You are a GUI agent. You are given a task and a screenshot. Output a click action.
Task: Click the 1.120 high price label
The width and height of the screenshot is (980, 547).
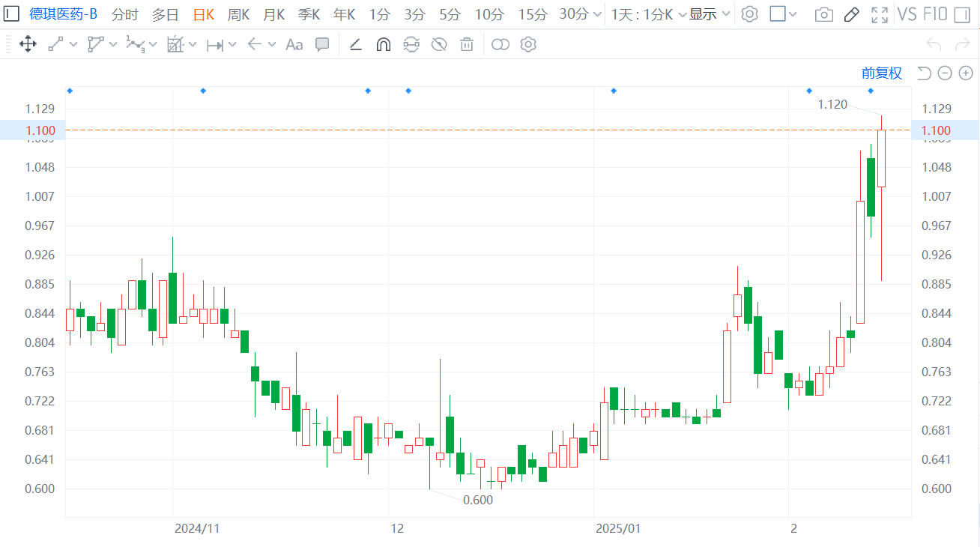click(x=832, y=104)
